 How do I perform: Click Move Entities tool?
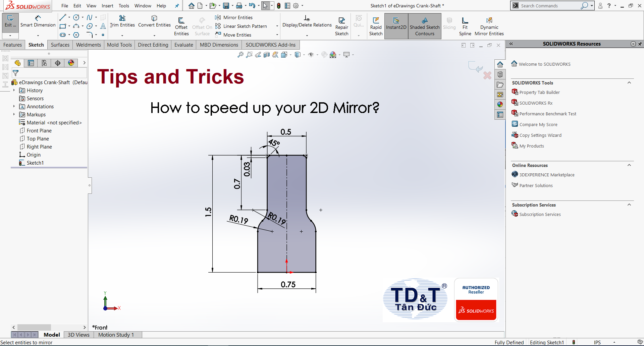233,35
